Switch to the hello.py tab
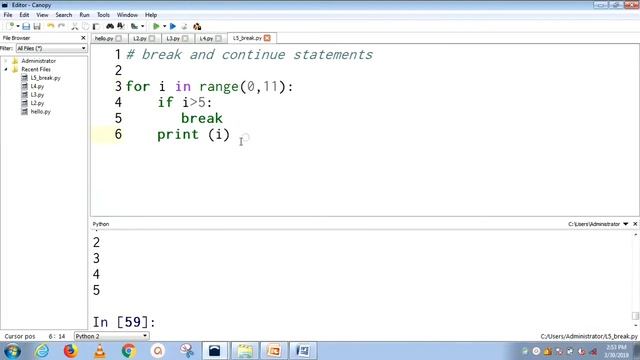The width and height of the screenshot is (640, 360). (104, 38)
